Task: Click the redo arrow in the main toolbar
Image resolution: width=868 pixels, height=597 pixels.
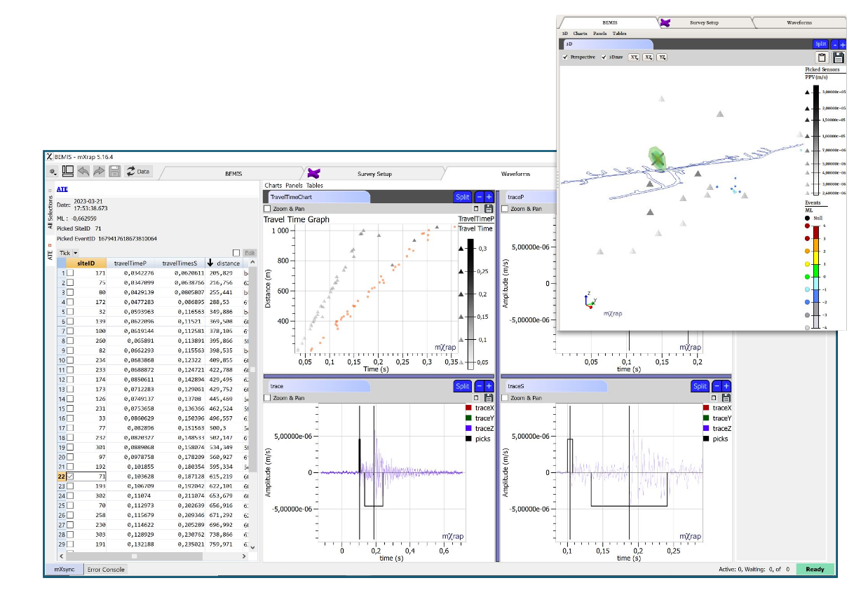Action: pyautogui.click(x=99, y=171)
